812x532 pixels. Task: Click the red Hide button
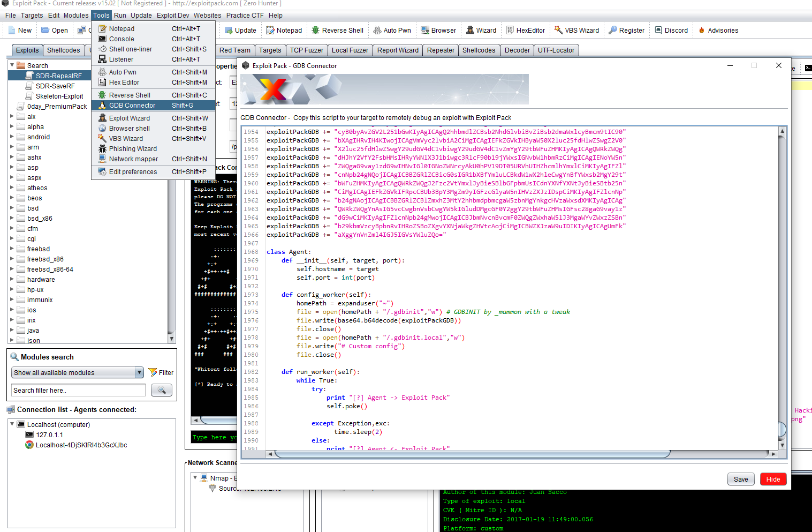(773, 479)
